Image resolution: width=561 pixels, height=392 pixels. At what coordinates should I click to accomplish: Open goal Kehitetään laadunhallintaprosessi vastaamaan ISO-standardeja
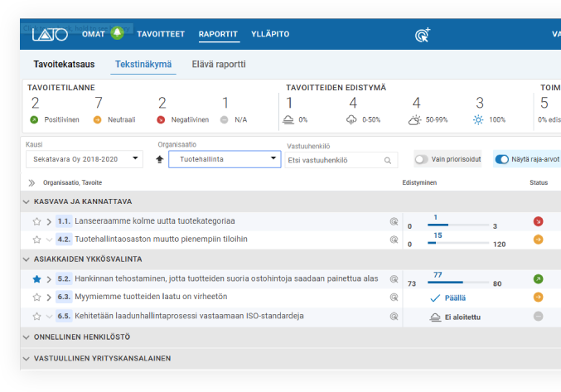[x=189, y=316]
